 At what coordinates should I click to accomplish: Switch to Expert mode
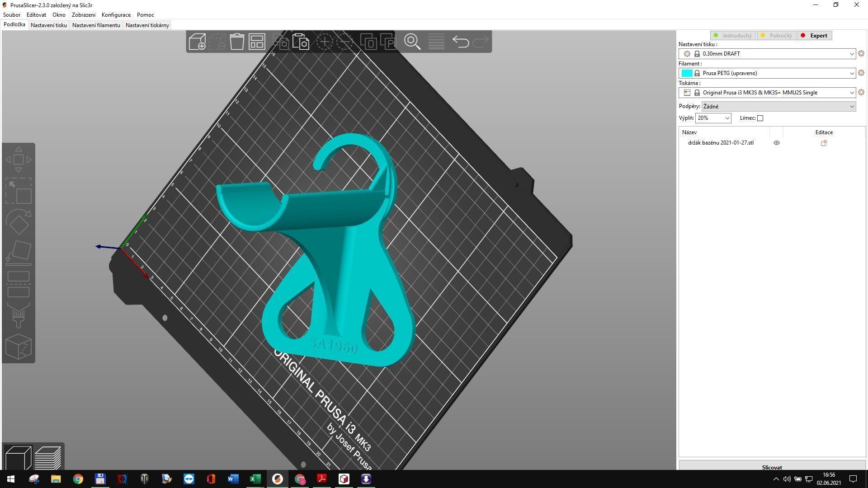(x=815, y=36)
